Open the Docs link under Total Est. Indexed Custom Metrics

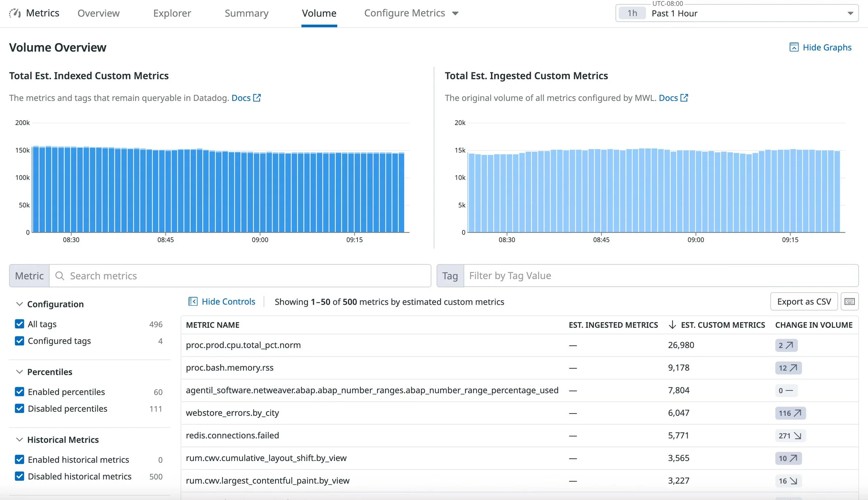242,98
